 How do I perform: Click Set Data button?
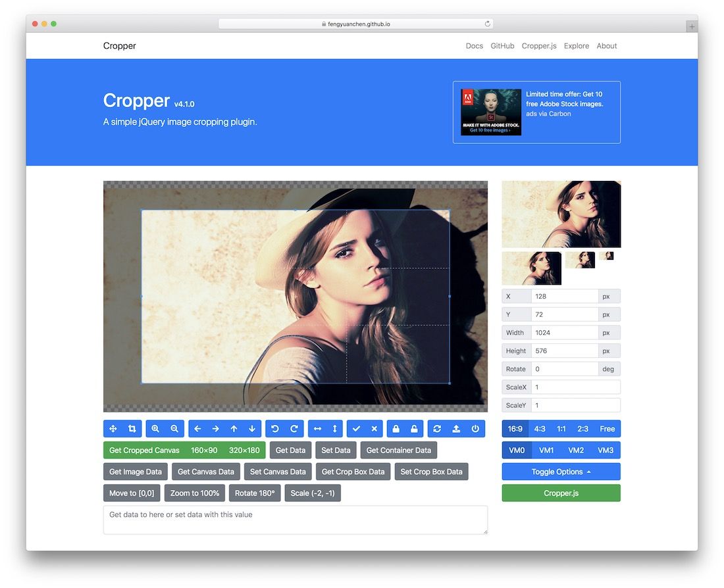tap(336, 450)
